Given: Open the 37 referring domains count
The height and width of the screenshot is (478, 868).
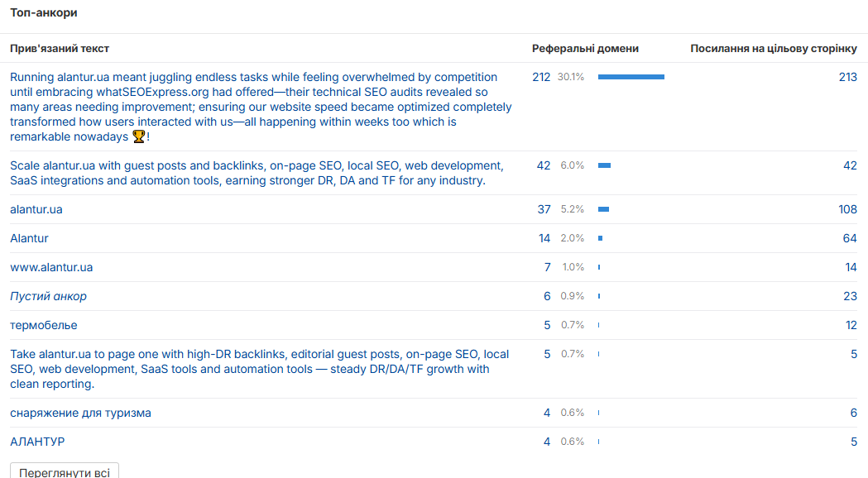Looking at the screenshot, I should [544, 210].
